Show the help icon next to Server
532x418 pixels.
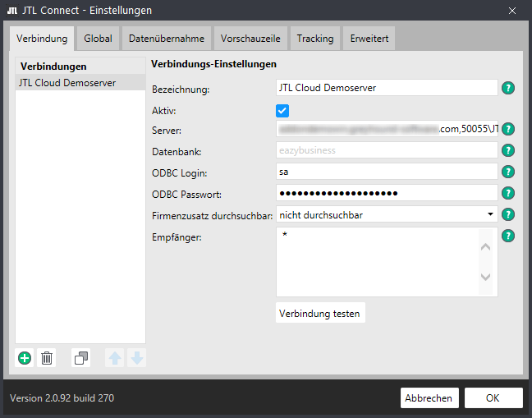(508, 129)
